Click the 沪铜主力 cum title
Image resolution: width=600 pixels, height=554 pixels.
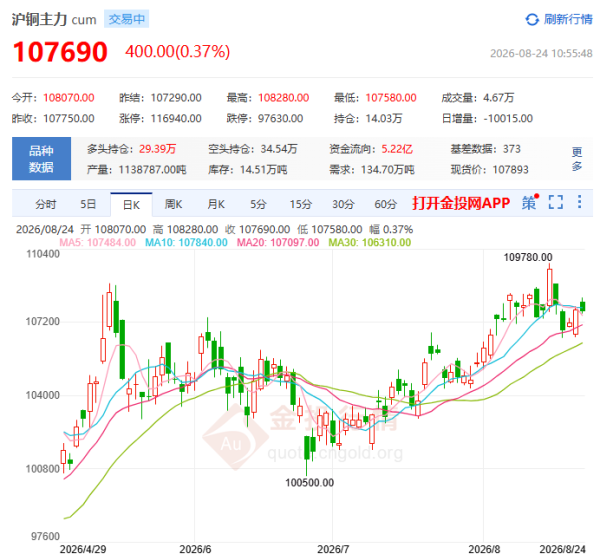(x=54, y=19)
